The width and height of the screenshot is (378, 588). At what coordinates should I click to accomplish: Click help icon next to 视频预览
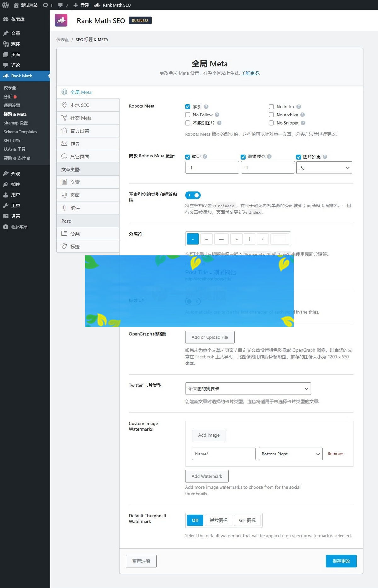tap(269, 156)
